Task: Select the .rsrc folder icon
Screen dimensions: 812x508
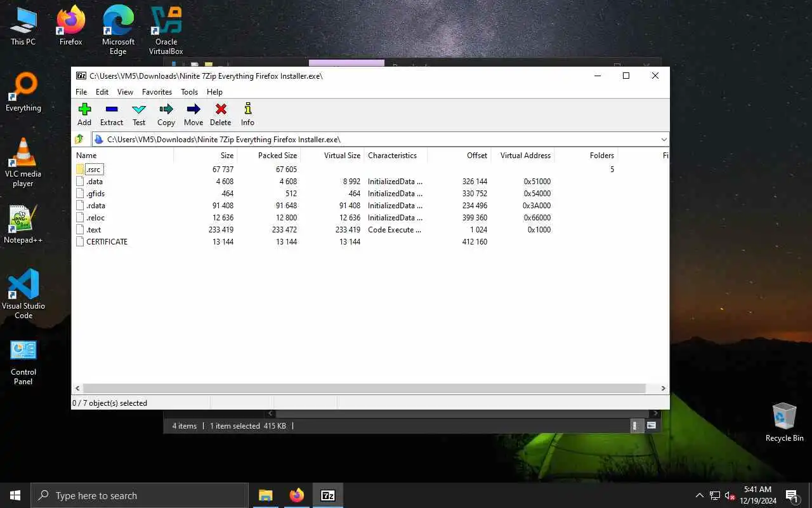Action: click(80, 169)
